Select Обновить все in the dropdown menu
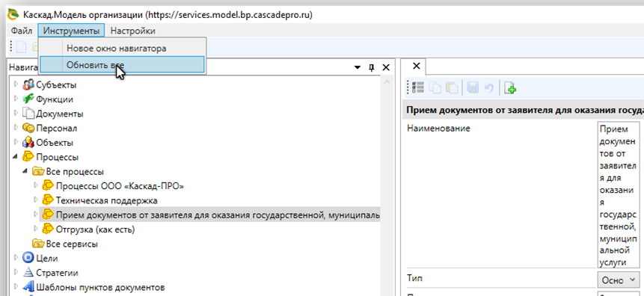 (122, 64)
